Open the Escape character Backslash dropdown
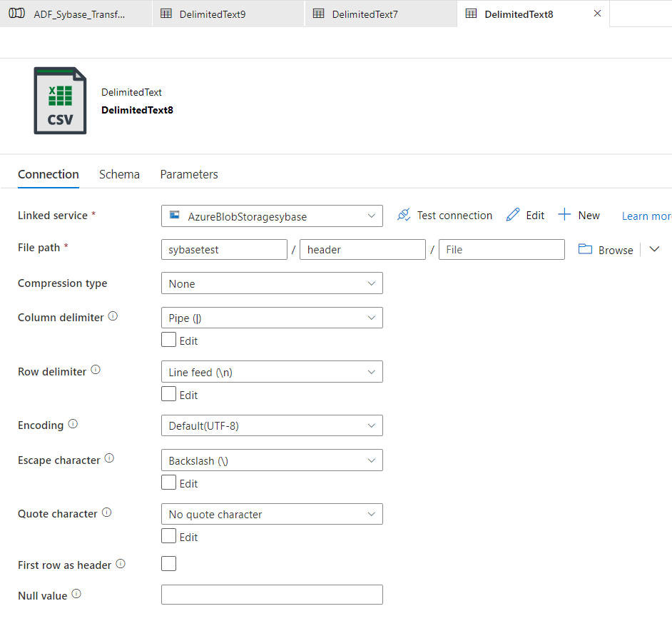The width and height of the screenshot is (672, 626). point(272,460)
